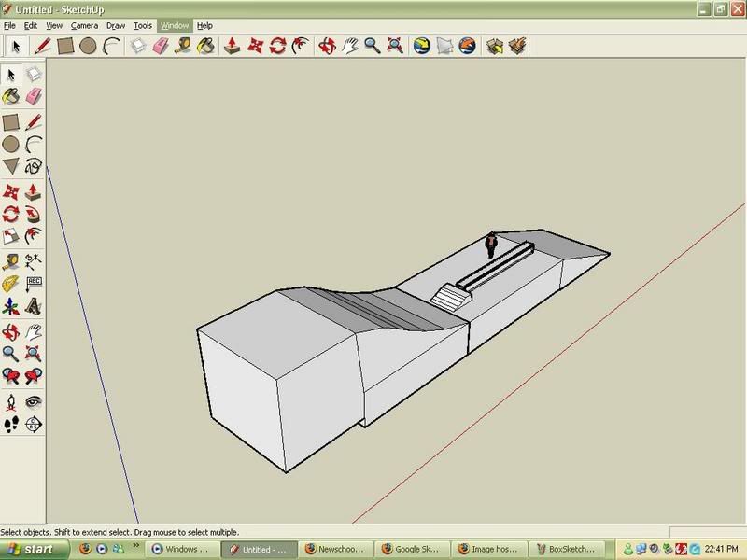Pick the Protractor tool
The image size is (747, 560).
(10, 283)
